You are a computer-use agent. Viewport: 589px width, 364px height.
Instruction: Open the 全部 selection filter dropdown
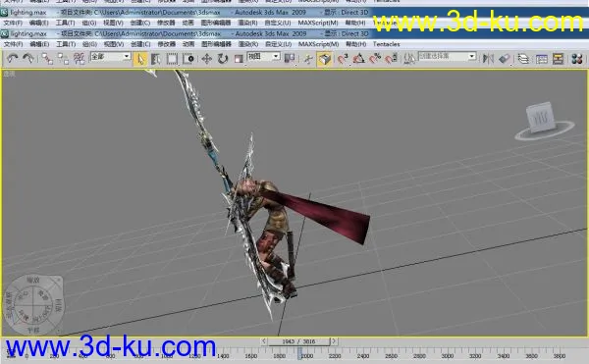point(110,57)
